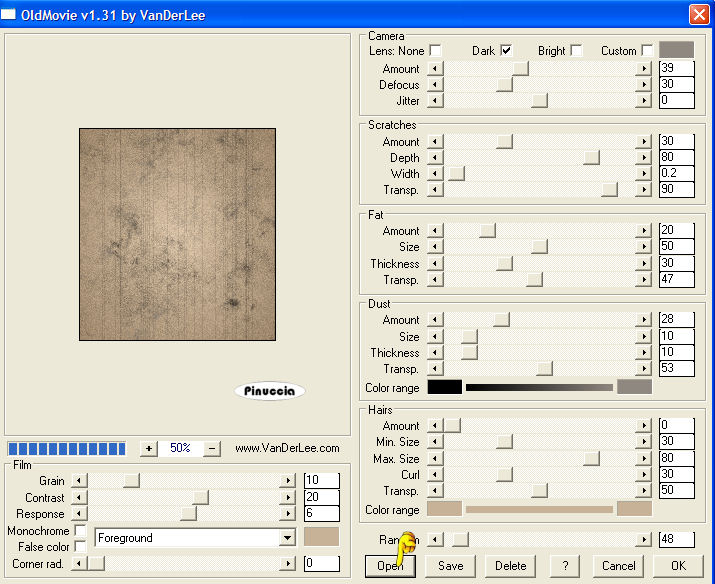The image size is (715, 584).
Task: Click the zoom out minus button
Action: pyautogui.click(x=211, y=449)
